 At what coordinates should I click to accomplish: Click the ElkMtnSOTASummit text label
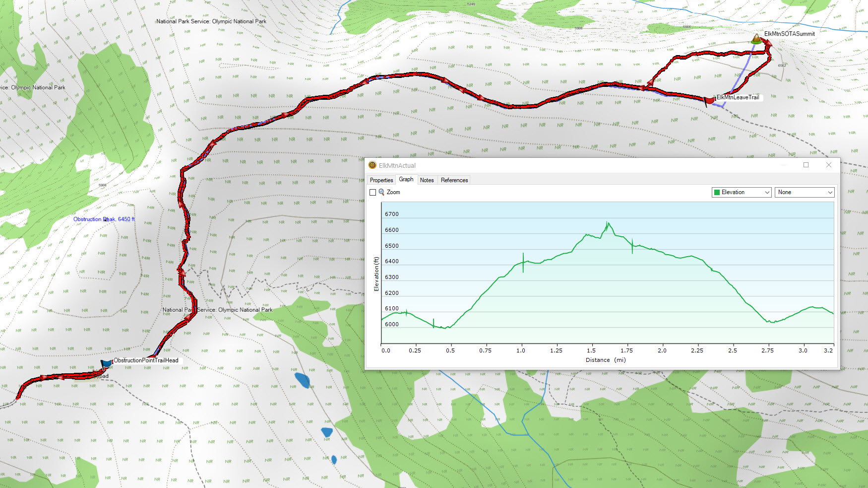[x=789, y=34]
